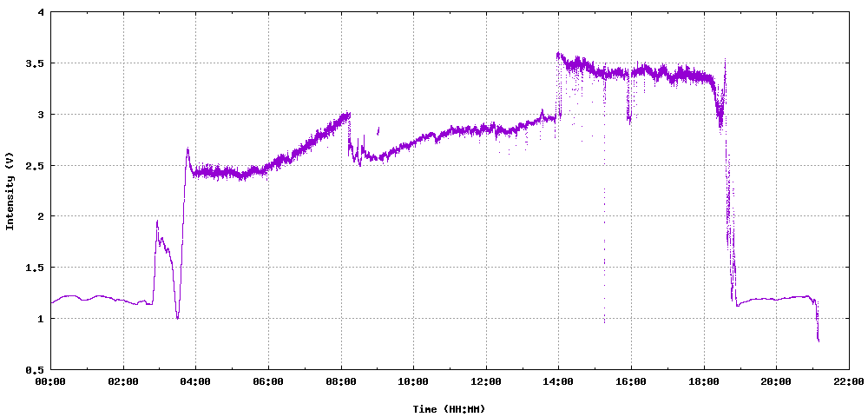Click the x-axis label 02:00

[x=123, y=381]
